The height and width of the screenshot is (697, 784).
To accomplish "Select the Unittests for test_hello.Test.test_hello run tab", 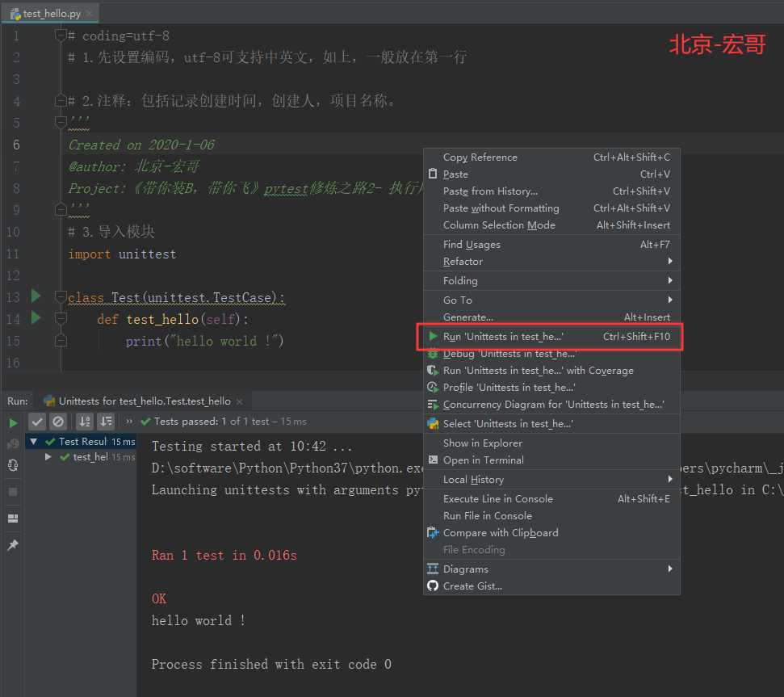I will (x=145, y=401).
